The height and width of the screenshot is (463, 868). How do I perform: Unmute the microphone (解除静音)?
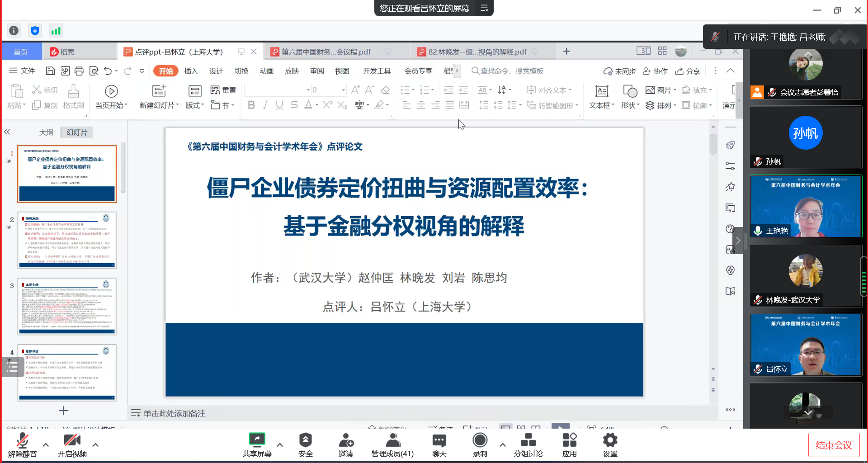(x=22, y=441)
